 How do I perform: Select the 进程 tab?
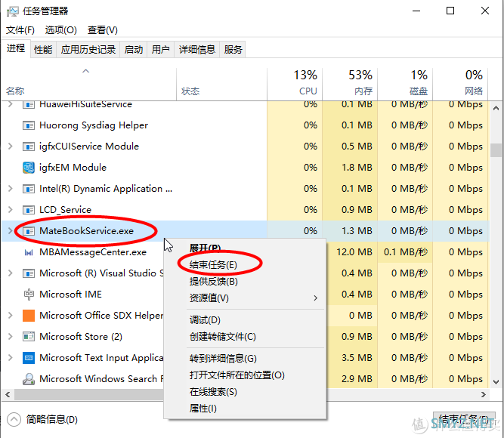click(16, 48)
